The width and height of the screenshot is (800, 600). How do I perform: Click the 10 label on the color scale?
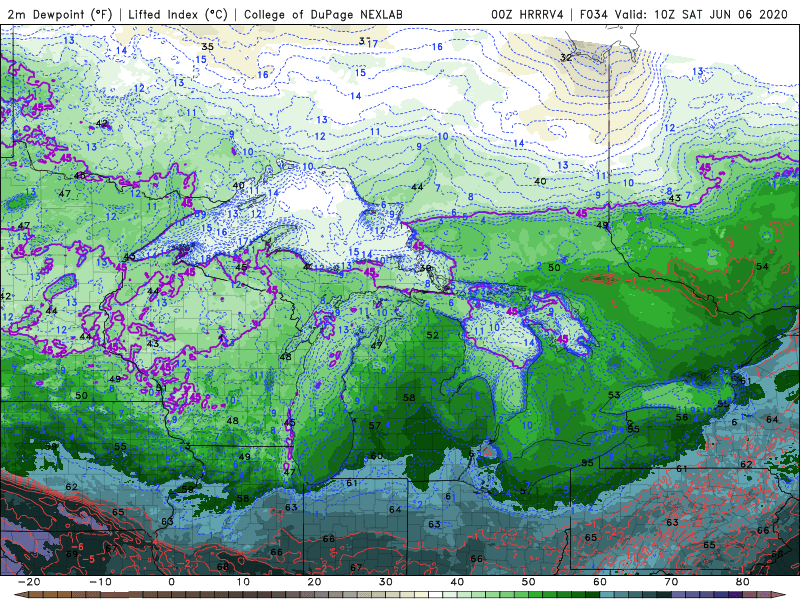pos(243,582)
